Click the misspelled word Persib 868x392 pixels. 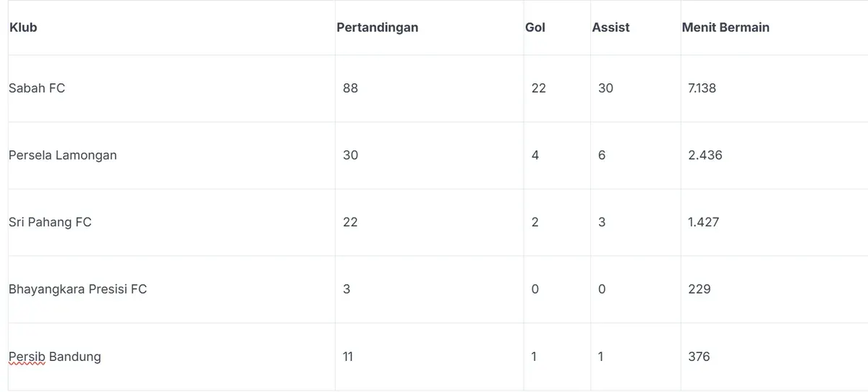click(x=27, y=357)
